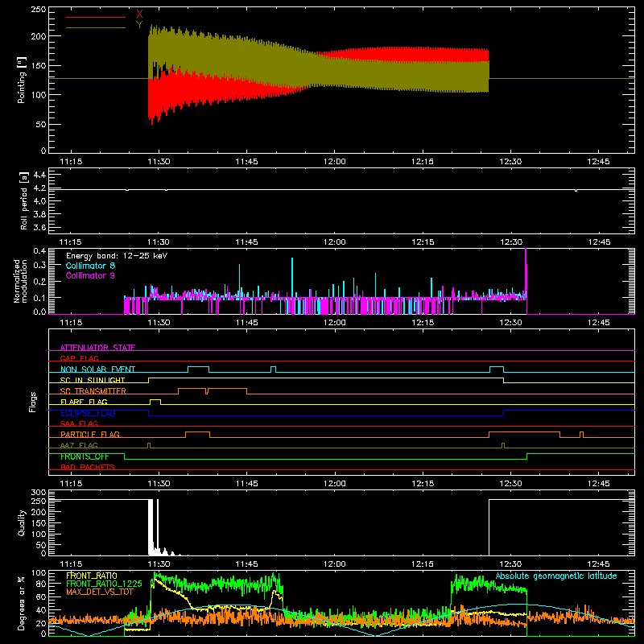Click the red X legend line sample
644x644 pixels.
coord(96,17)
